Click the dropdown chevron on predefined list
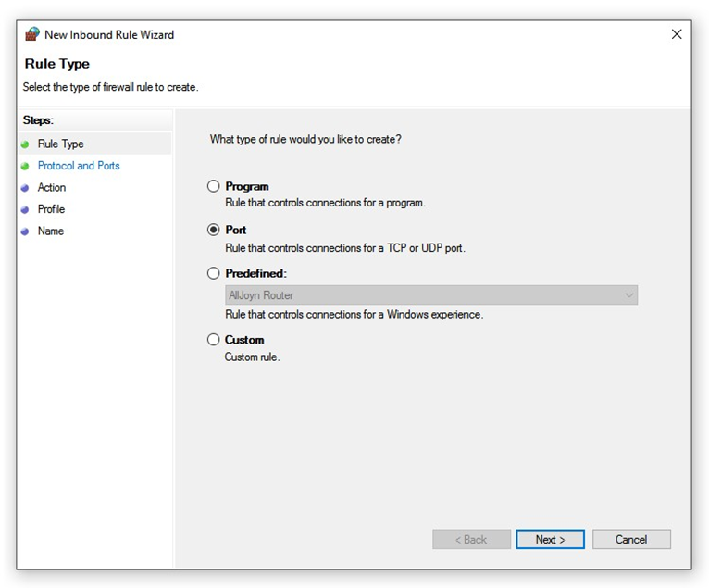Viewport: 709px width, 588px height. (629, 295)
